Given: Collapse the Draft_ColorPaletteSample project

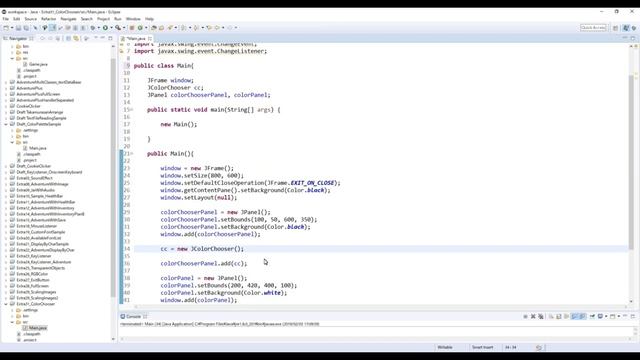Looking at the screenshot, I should (6, 124).
